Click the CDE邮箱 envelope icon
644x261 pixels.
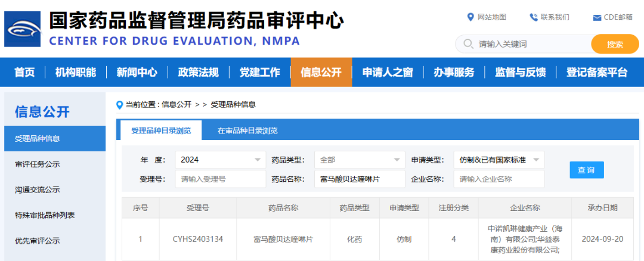[x=597, y=18]
